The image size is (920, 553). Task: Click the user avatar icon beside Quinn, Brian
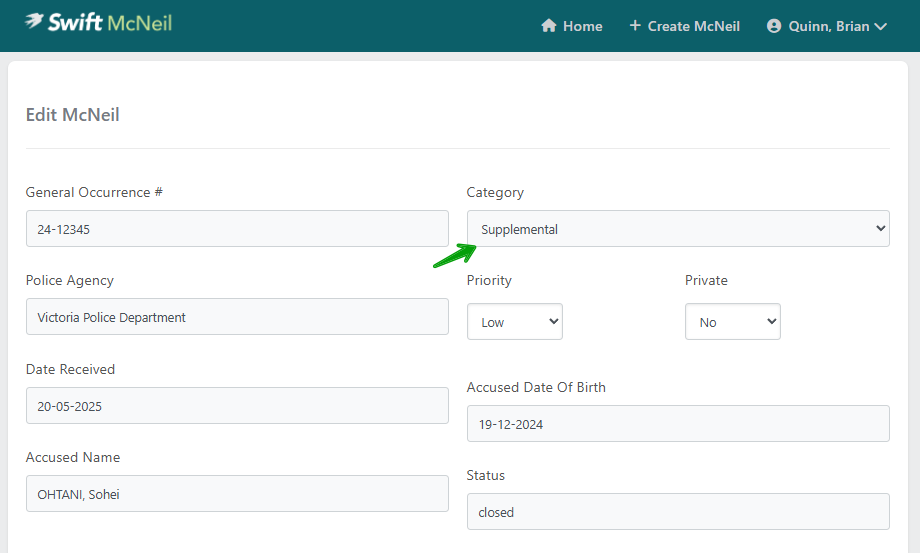coord(774,26)
